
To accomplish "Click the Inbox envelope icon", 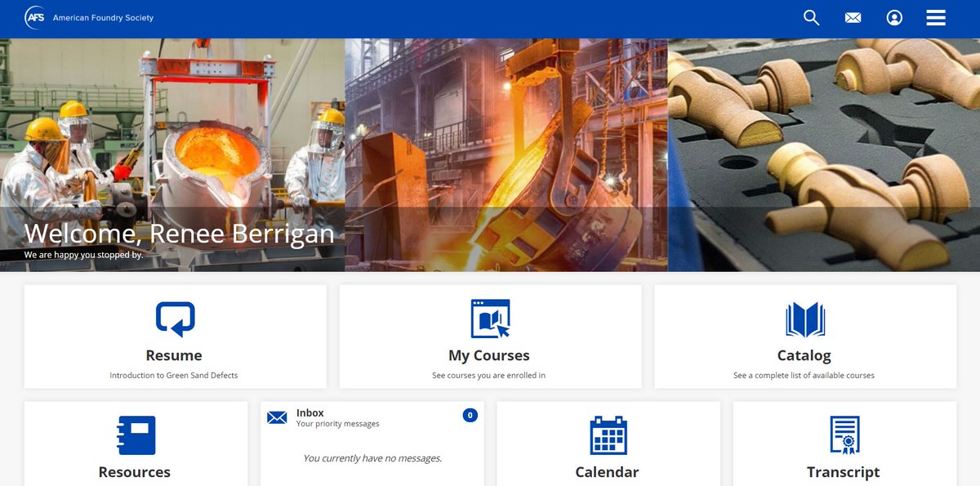I will click(x=277, y=417).
